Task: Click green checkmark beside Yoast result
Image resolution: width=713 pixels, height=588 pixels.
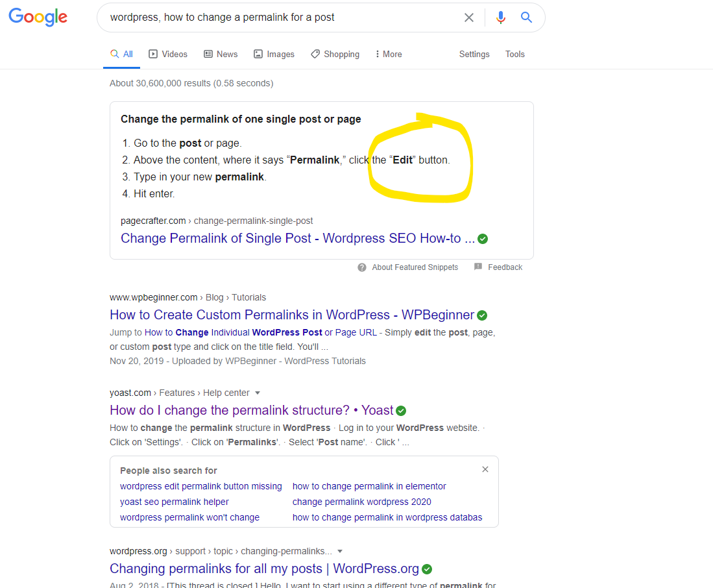Action: click(x=401, y=411)
